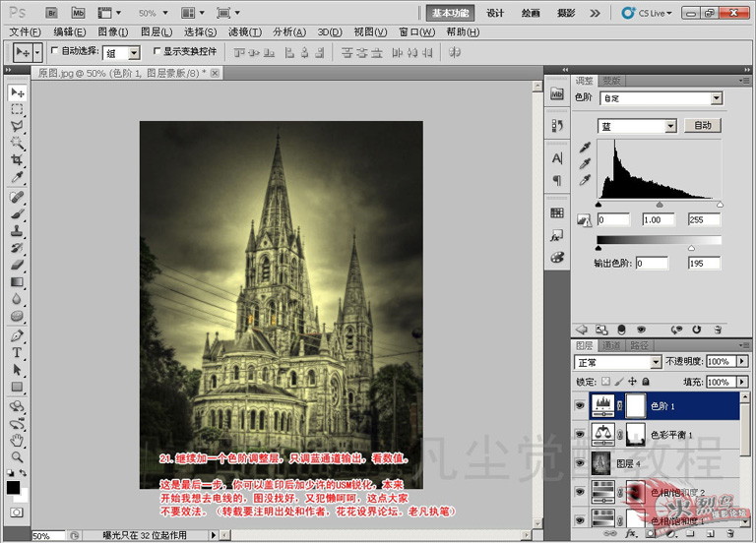Click the white output levels slider
Viewport: 756px width, 543px height.
pos(691,248)
